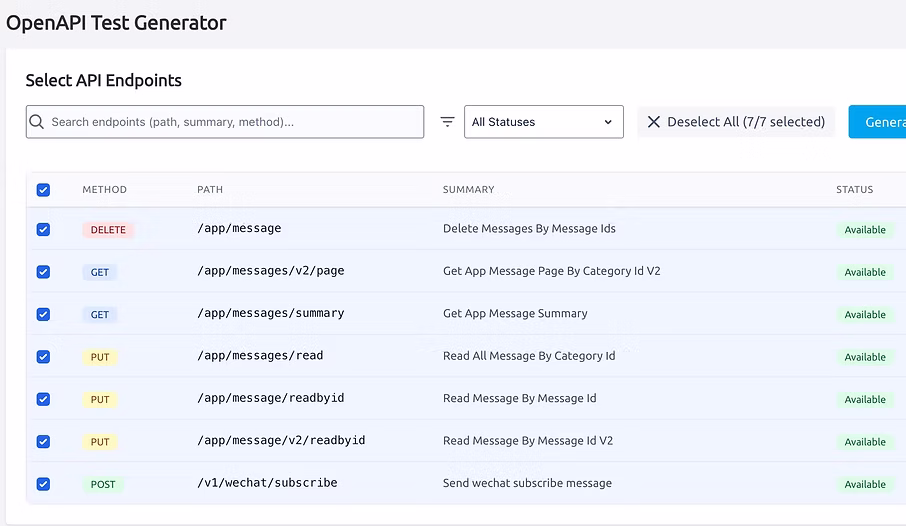The height and width of the screenshot is (526, 906).
Task: Click Available status for /app/message/readbyid row
Action: [865, 400]
